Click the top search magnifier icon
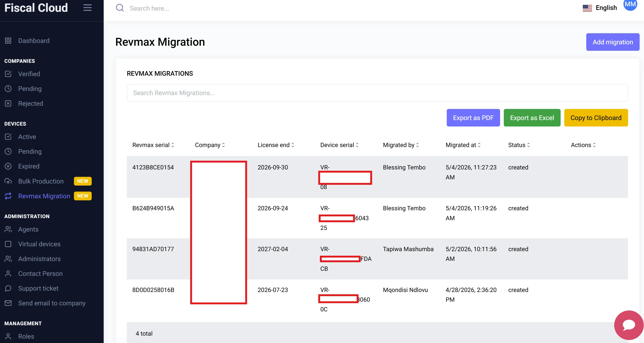The width and height of the screenshot is (644, 343). (x=120, y=8)
